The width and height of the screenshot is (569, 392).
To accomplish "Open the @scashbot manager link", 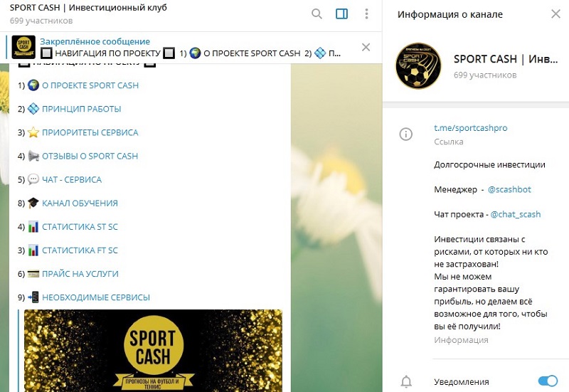I will [509, 189].
